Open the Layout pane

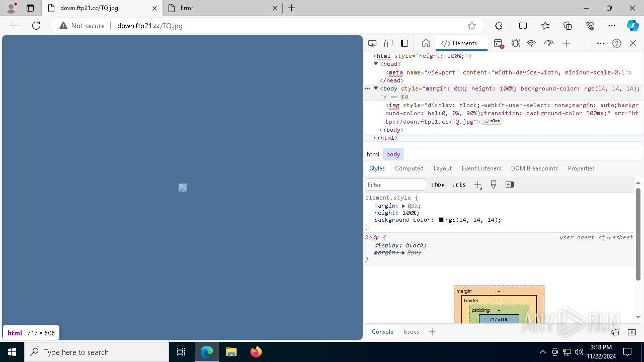tap(443, 168)
